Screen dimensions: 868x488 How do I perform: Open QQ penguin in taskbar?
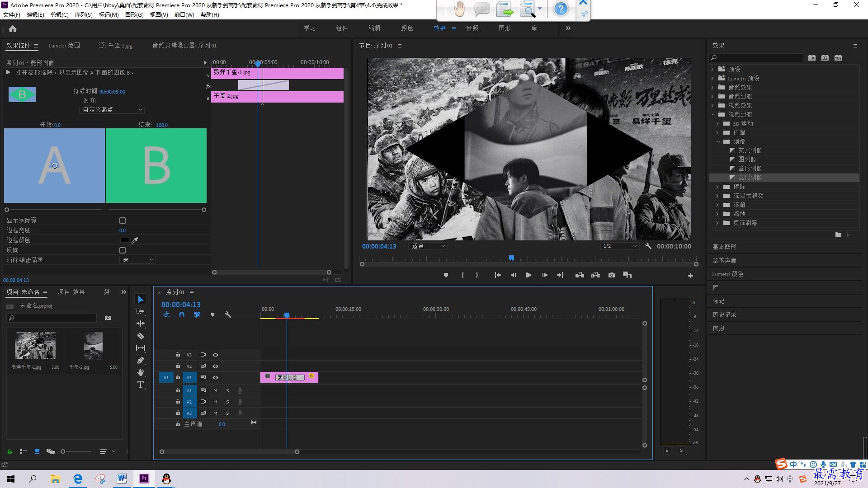(x=166, y=479)
